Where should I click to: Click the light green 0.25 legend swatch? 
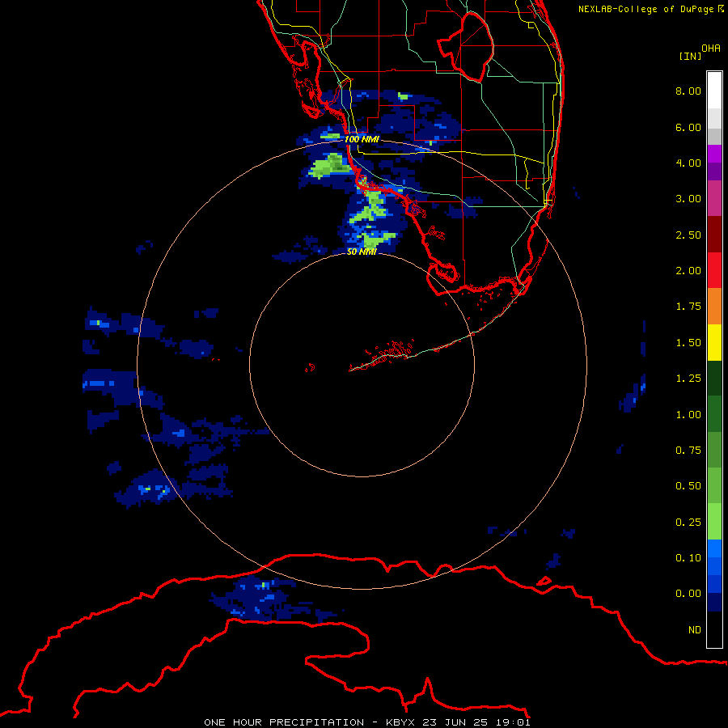(714, 522)
